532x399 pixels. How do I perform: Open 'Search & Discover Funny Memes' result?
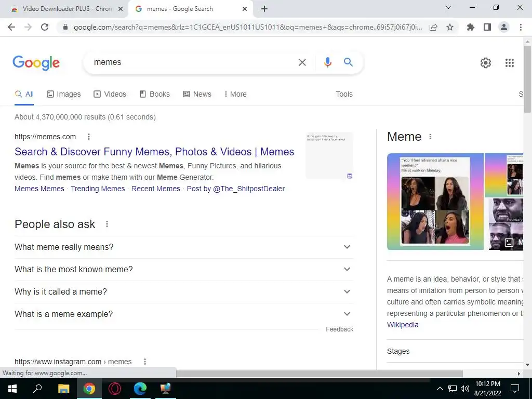[154, 152]
